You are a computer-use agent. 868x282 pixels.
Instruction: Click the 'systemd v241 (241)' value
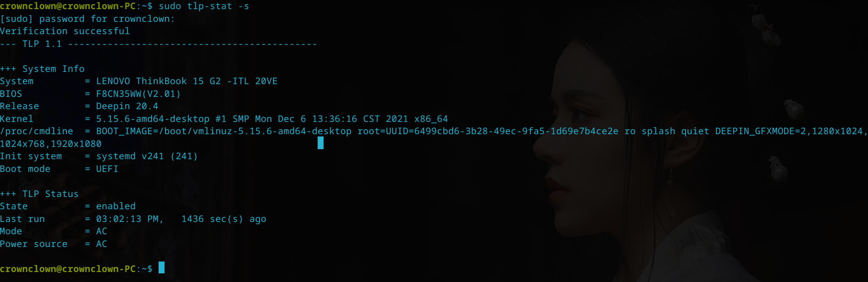[147, 156]
